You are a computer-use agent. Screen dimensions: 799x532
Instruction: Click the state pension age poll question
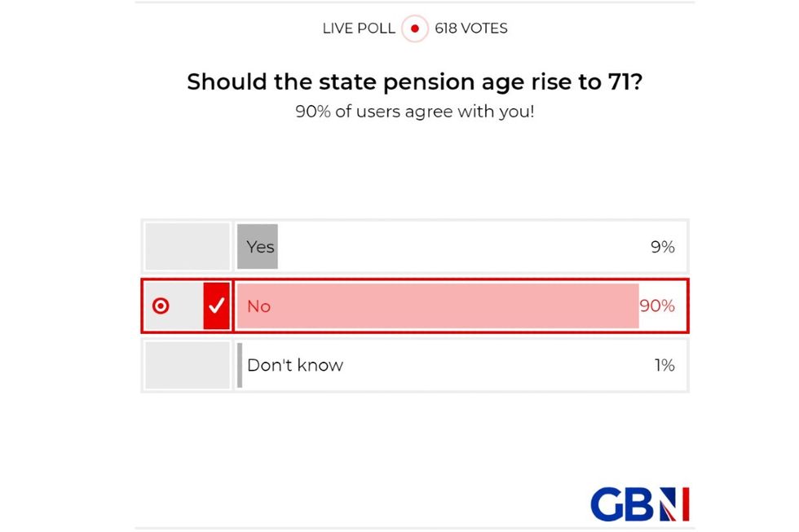coord(414,82)
